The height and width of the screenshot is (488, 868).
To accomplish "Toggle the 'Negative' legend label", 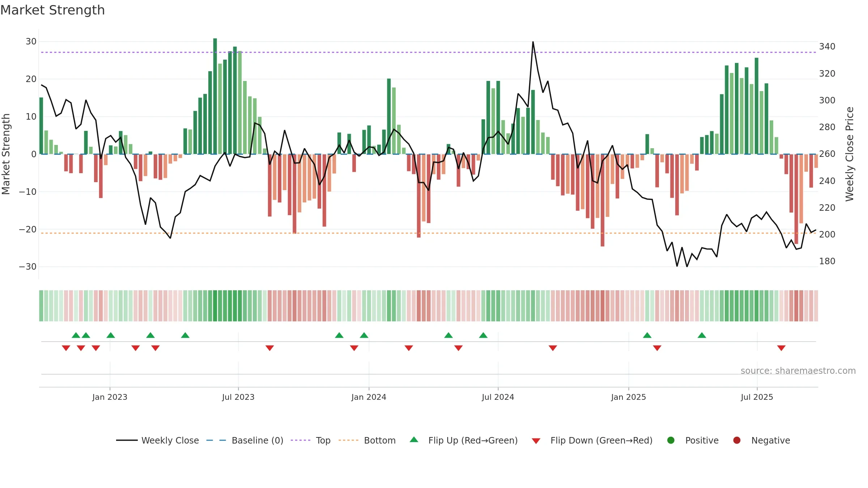I will point(771,440).
